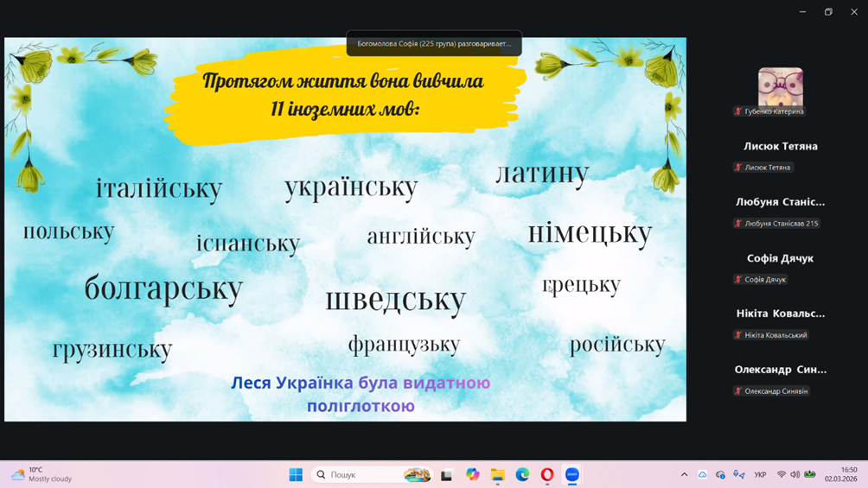The height and width of the screenshot is (488, 868).
Task: Launch Opera browser from the taskbar
Action: coord(547,474)
